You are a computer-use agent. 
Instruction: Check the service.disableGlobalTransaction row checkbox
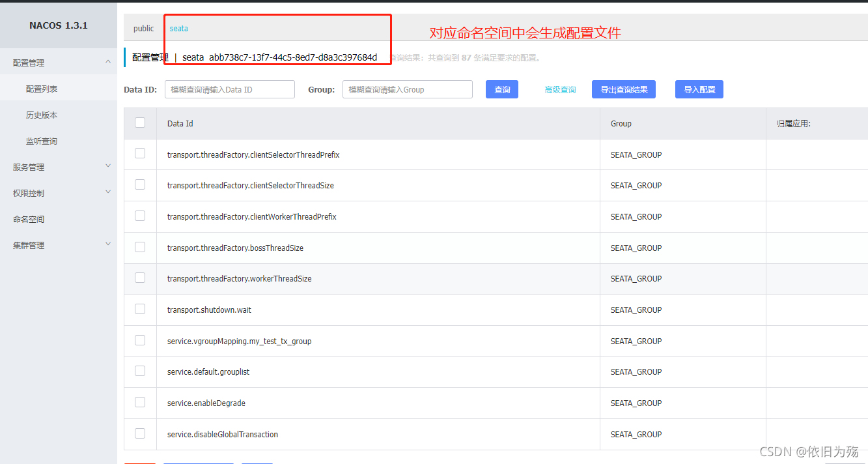click(140, 433)
